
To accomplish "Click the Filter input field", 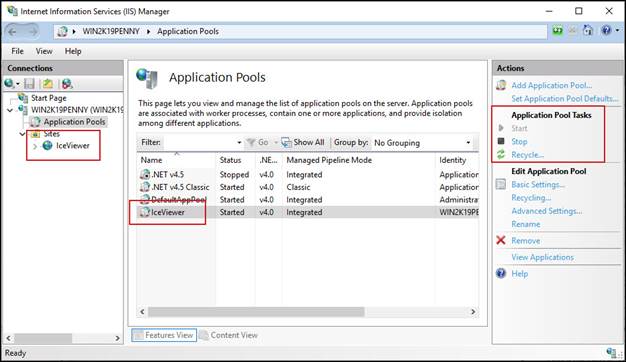I will coord(199,142).
